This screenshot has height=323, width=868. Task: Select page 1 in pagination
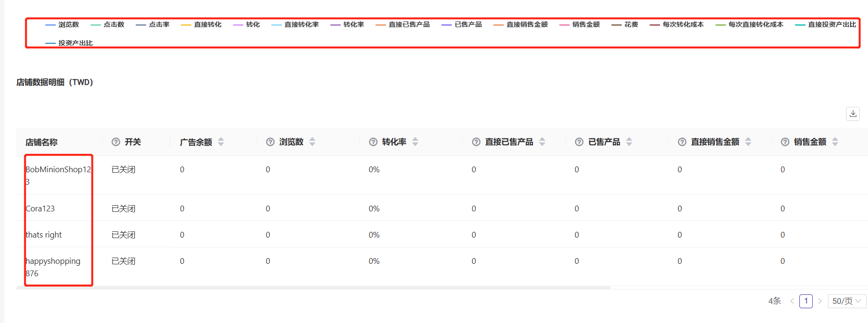point(806,301)
